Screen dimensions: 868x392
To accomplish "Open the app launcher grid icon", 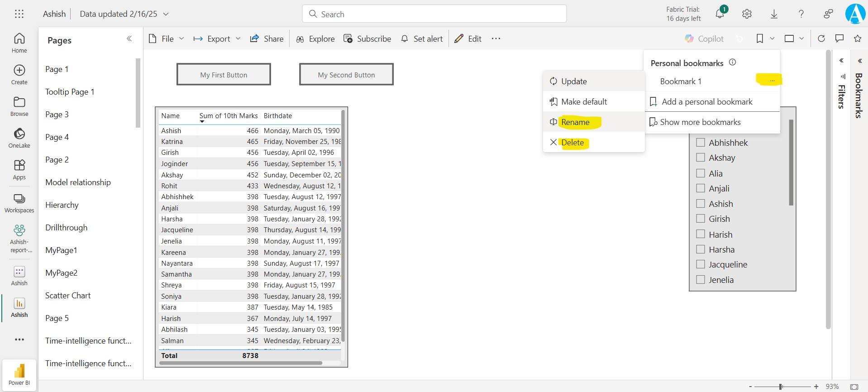I will click(19, 14).
